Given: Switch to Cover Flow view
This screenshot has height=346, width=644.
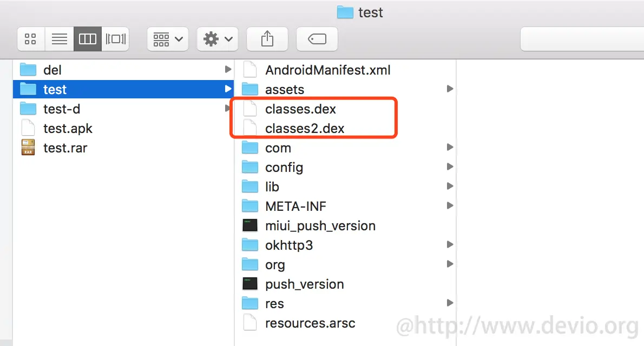Looking at the screenshot, I should tap(115, 38).
